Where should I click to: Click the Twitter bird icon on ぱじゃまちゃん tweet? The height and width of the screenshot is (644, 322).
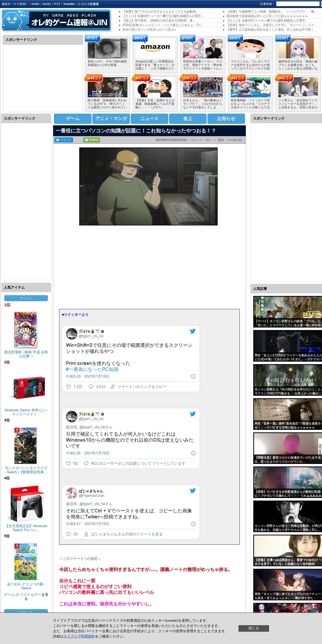pos(193,491)
